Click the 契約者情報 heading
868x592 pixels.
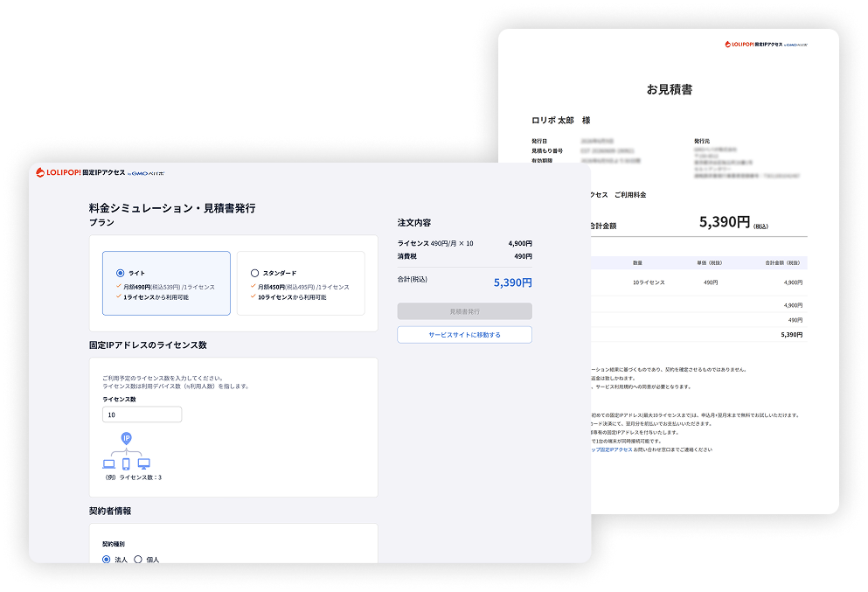110,512
